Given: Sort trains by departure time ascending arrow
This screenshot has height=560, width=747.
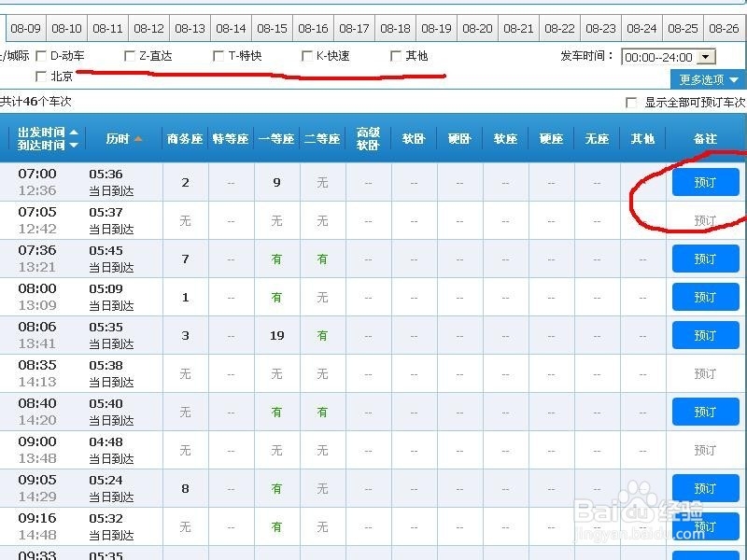Looking at the screenshot, I should click(74, 133).
